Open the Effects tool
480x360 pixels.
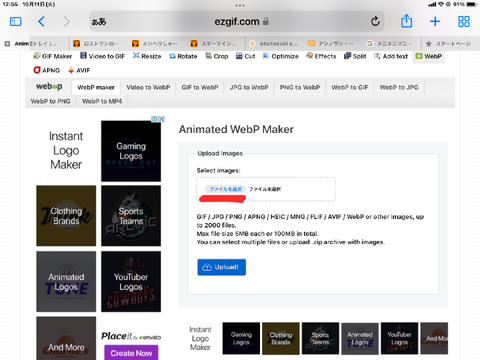(x=321, y=56)
